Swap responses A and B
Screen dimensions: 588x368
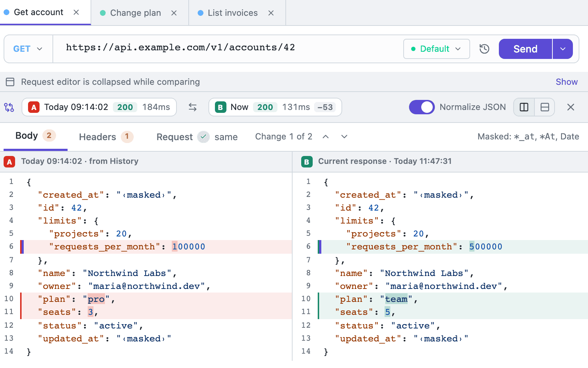[193, 107]
